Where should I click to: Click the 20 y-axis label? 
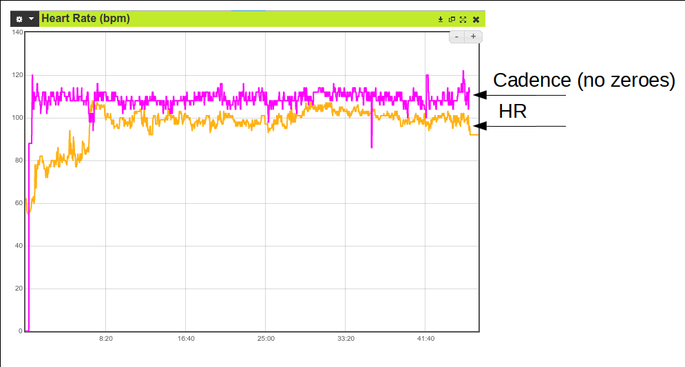pos(19,288)
